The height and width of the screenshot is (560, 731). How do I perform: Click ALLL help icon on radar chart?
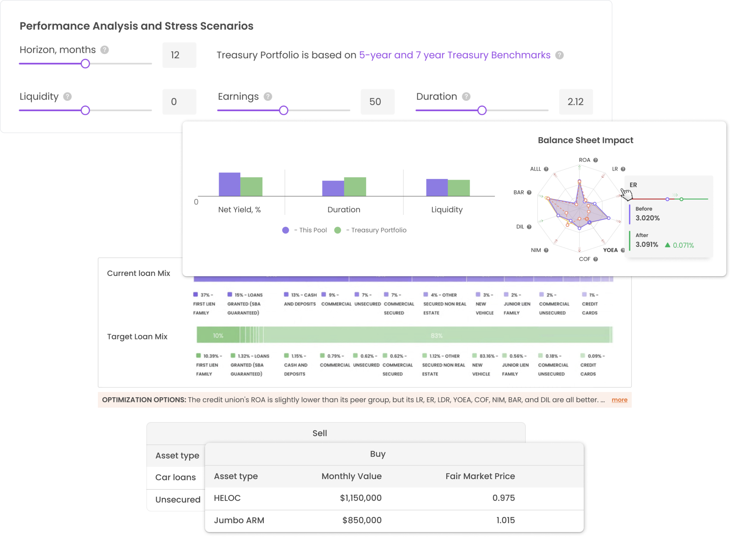click(x=546, y=169)
